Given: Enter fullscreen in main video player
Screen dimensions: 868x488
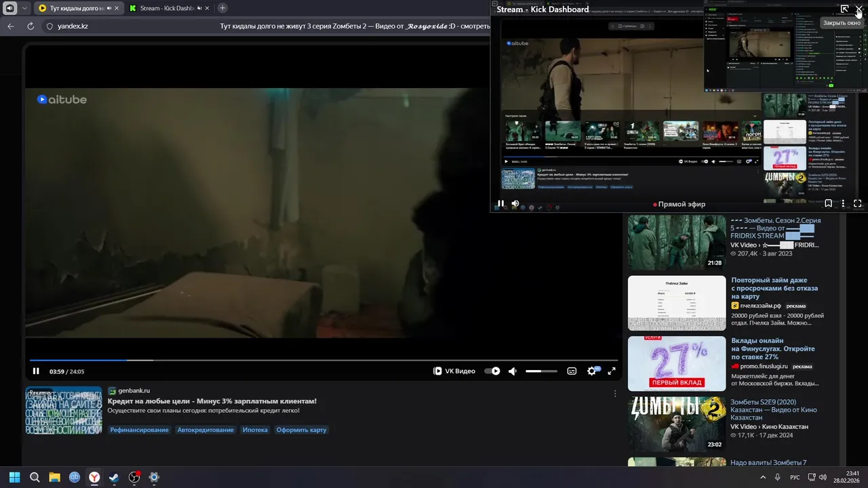Looking at the screenshot, I should [x=612, y=371].
